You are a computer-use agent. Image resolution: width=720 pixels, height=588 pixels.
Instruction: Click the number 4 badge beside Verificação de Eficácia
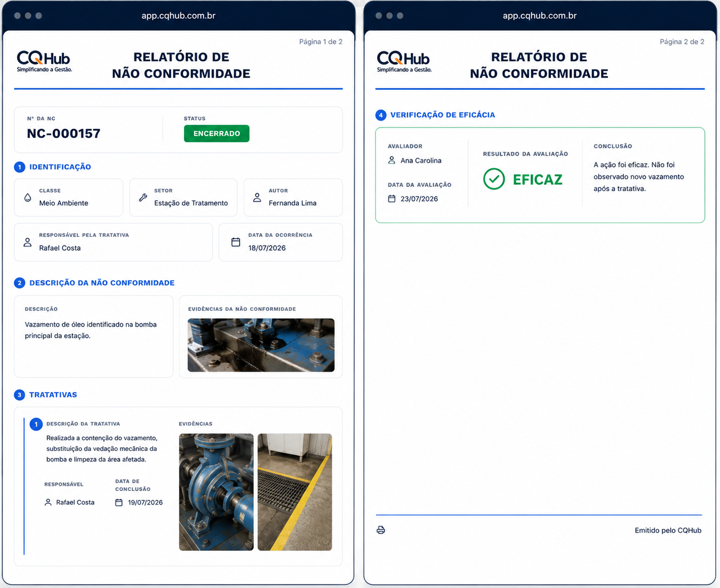tap(381, 115)
